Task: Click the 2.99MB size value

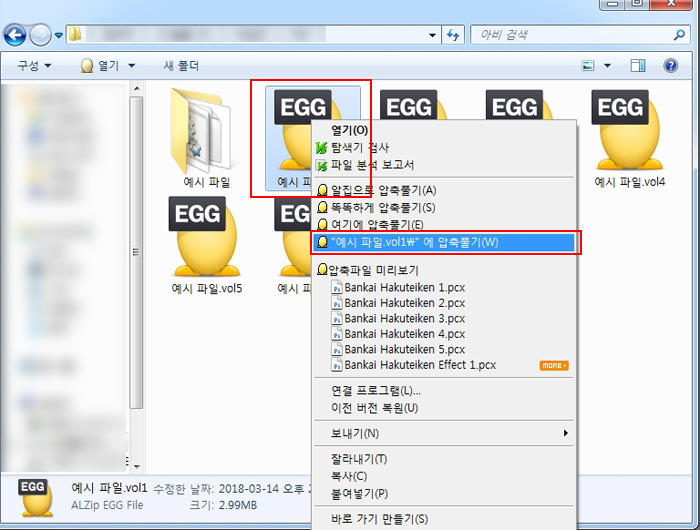Action: click(236, 505)
